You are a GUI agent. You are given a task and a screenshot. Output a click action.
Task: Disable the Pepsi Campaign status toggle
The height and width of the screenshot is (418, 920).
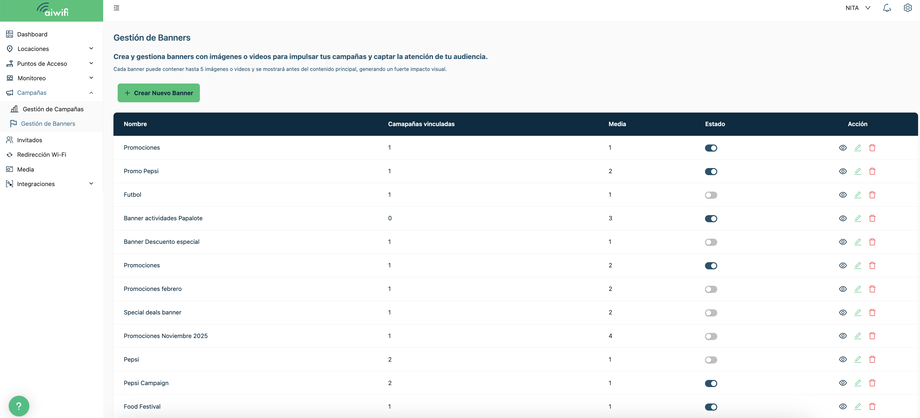(x=711, y=383)
